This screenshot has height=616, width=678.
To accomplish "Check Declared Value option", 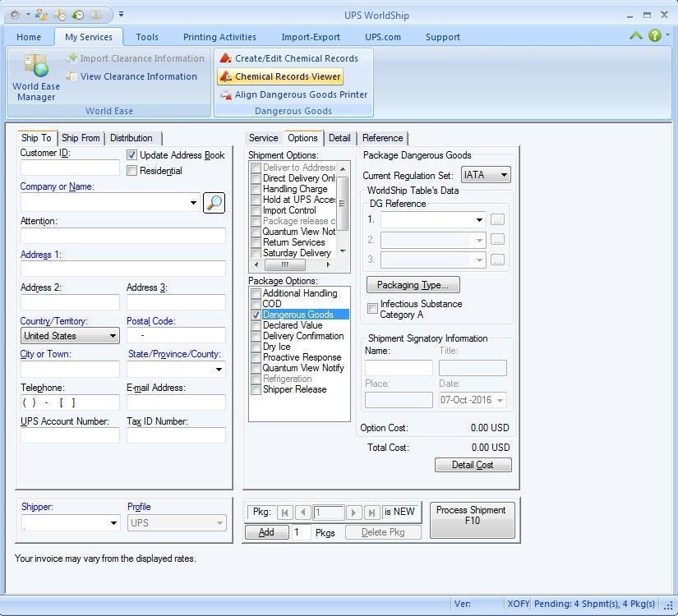I will coord(256,325).
